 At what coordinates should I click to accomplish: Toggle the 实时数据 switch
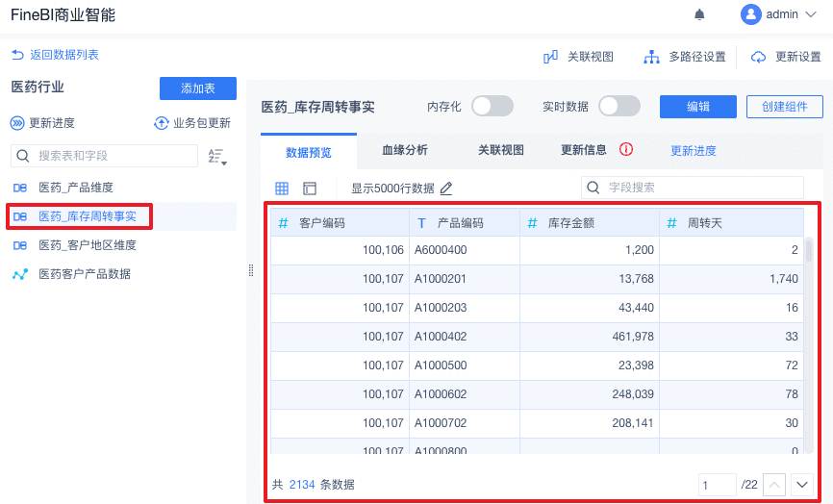point(619,106)
